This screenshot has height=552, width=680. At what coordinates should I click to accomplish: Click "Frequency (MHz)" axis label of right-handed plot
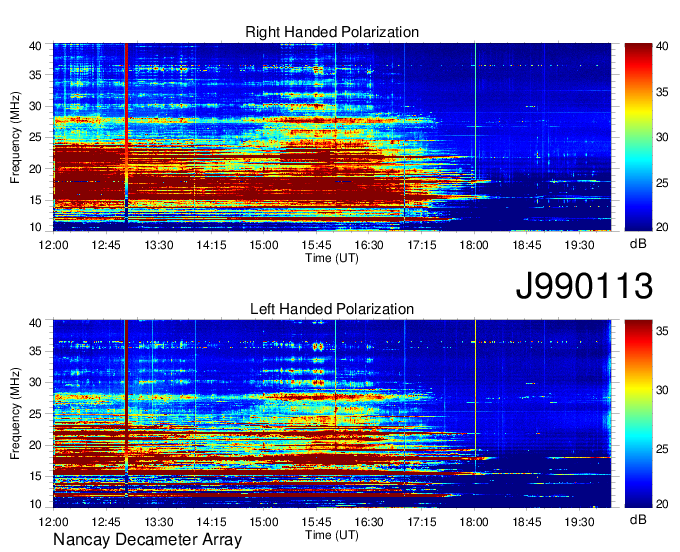point(15,137)
